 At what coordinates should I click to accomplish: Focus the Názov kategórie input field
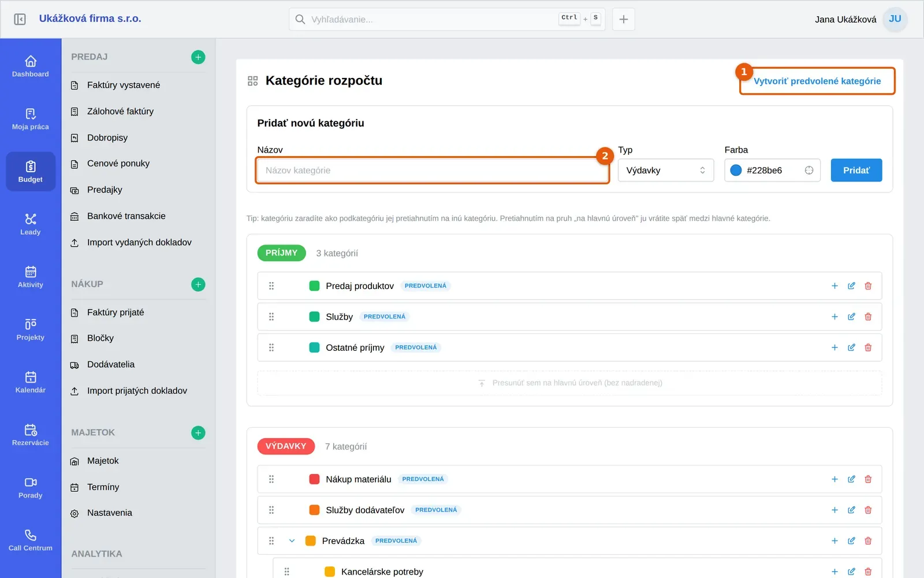click(x=433, y=171)
